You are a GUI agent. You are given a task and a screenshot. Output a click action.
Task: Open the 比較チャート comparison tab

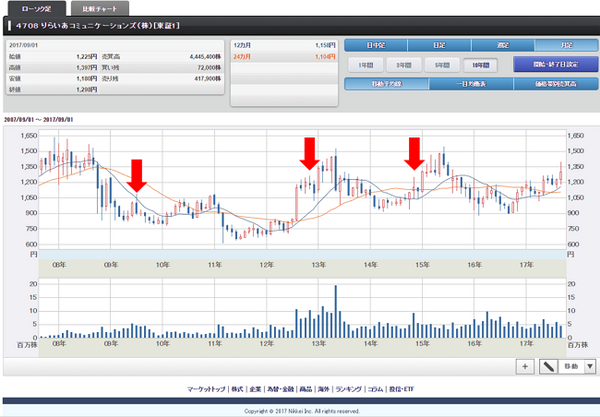[x=99, y=9]
